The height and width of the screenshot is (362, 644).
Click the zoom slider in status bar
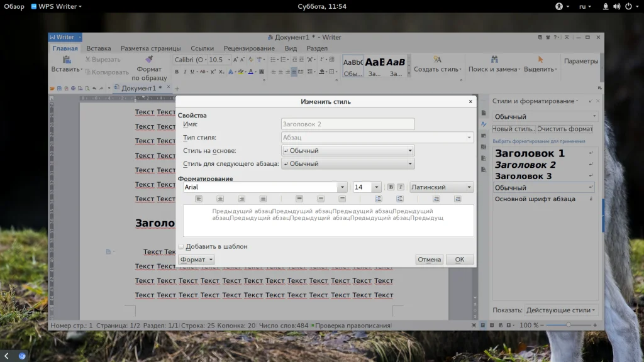coord(568,325)
